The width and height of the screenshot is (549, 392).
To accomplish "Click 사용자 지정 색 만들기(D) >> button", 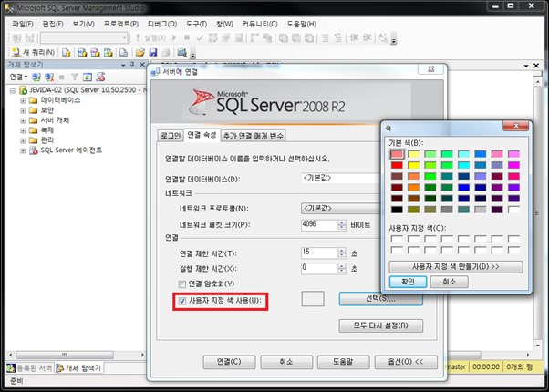I will point(455,267).
